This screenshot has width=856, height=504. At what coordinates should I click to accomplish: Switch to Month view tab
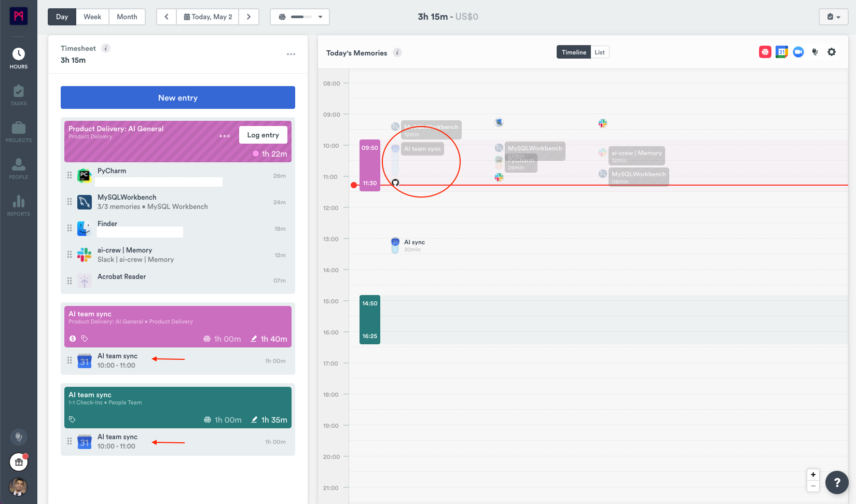pyautogui.click(x=127, y=17)
